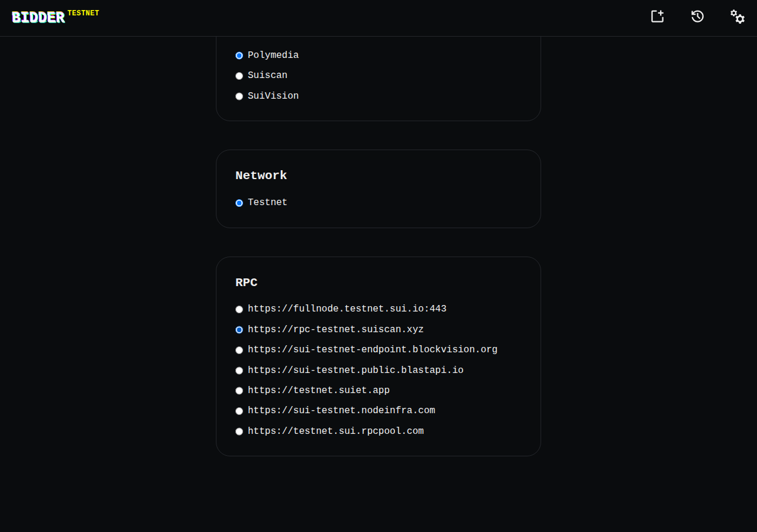Click the TESTNET badge label
Image resolution: width=757 pixels, height=532 pixels.
[83, 13]
